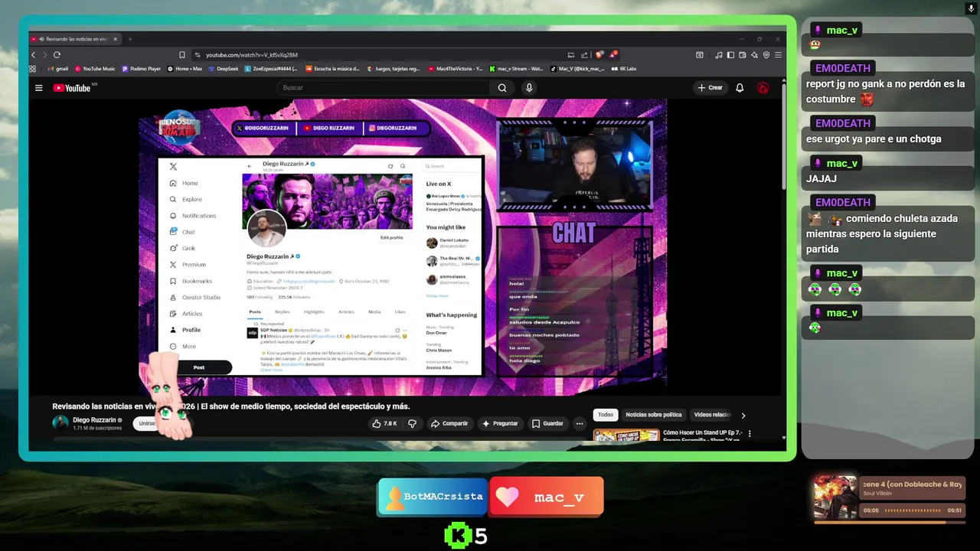Open the YouTube hamburger guide menu
Screen dimensions: 980x551
click(38, 88)
